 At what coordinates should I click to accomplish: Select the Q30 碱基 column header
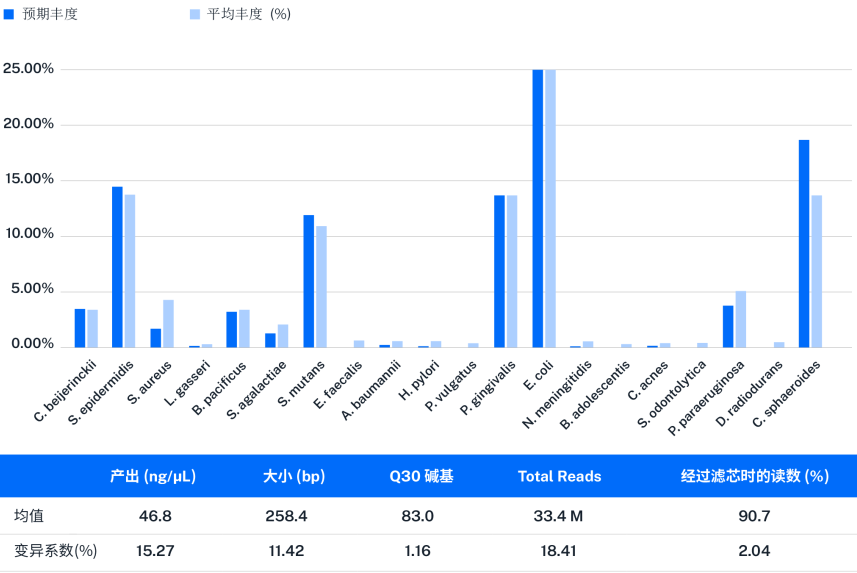(x=421, y=476)
